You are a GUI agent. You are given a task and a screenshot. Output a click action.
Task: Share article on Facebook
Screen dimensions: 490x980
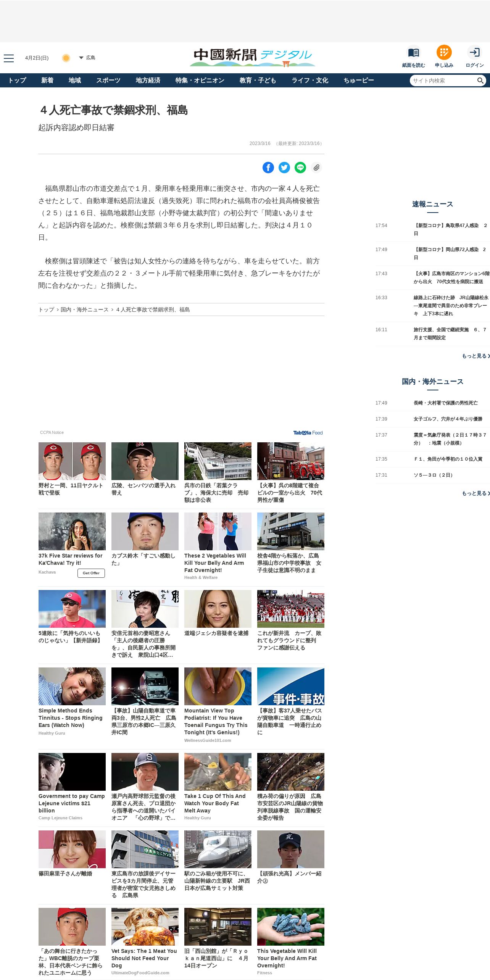268,168
